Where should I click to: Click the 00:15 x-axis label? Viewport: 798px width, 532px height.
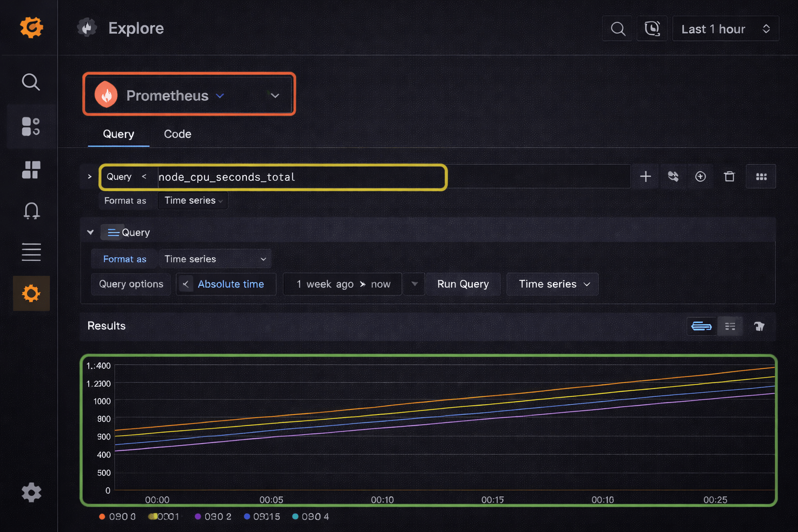coord(493,500)
